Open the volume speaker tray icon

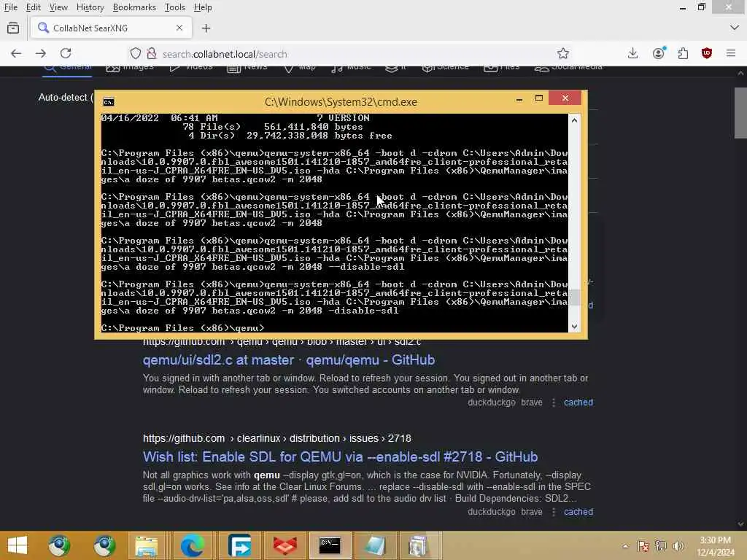click(x=678, y=545)
